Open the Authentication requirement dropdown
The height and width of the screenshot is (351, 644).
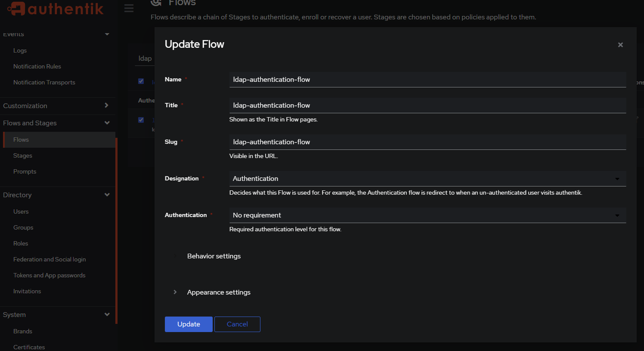click(x=427, y=215)
